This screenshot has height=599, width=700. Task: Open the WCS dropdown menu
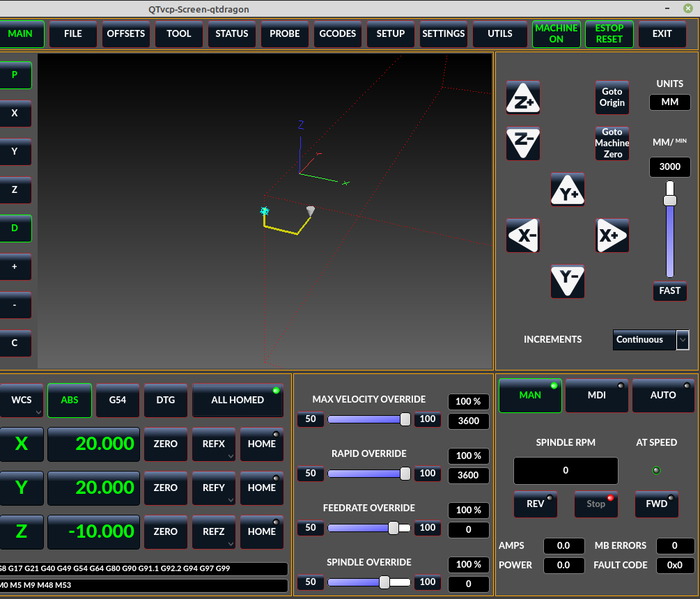click(22, 400)
